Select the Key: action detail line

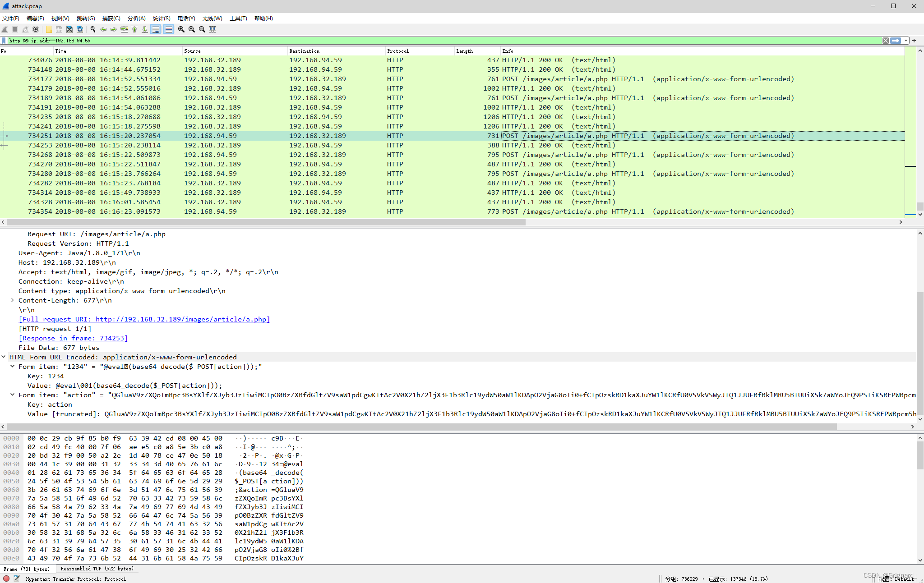coord(50,404)
